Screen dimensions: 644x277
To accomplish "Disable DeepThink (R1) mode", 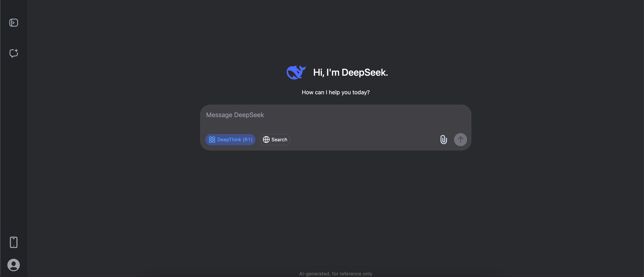I will pyautogui.click(x=230, y=140).
